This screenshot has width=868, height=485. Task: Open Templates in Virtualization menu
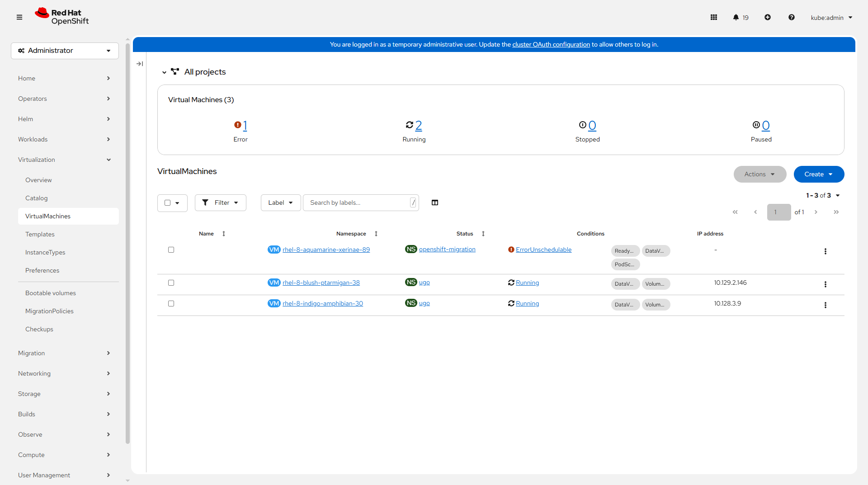click(40, 234)
